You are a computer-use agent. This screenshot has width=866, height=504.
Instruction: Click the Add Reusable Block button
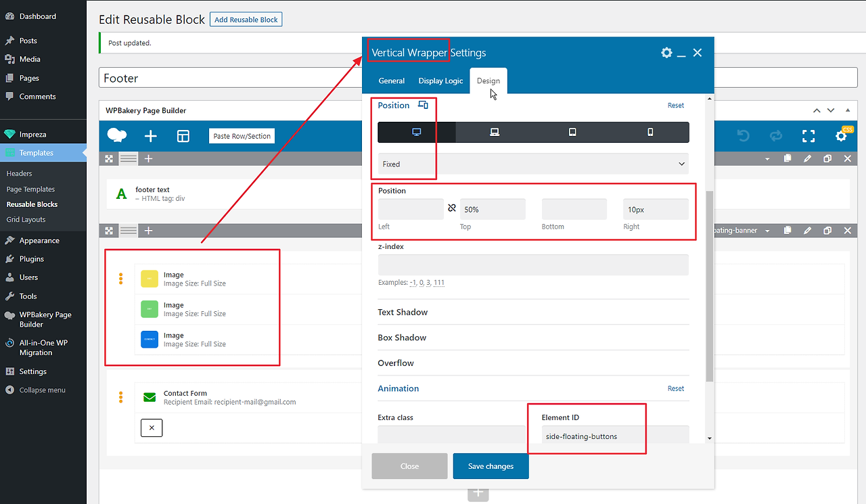246,20
